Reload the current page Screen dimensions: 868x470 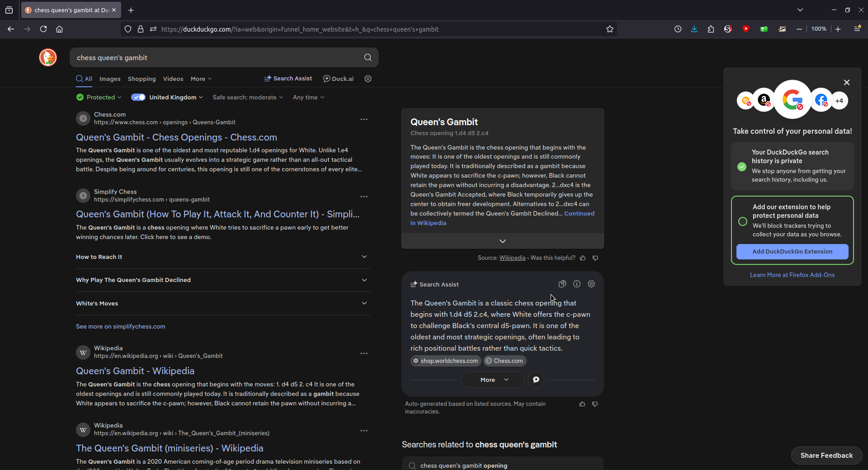pyautogui.click(x=43, y=29)
